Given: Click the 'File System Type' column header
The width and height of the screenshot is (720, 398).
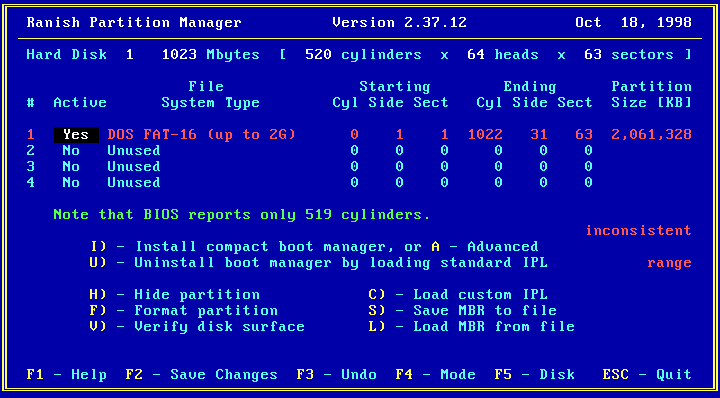Looking at the screenshot, I should [211, 95].
